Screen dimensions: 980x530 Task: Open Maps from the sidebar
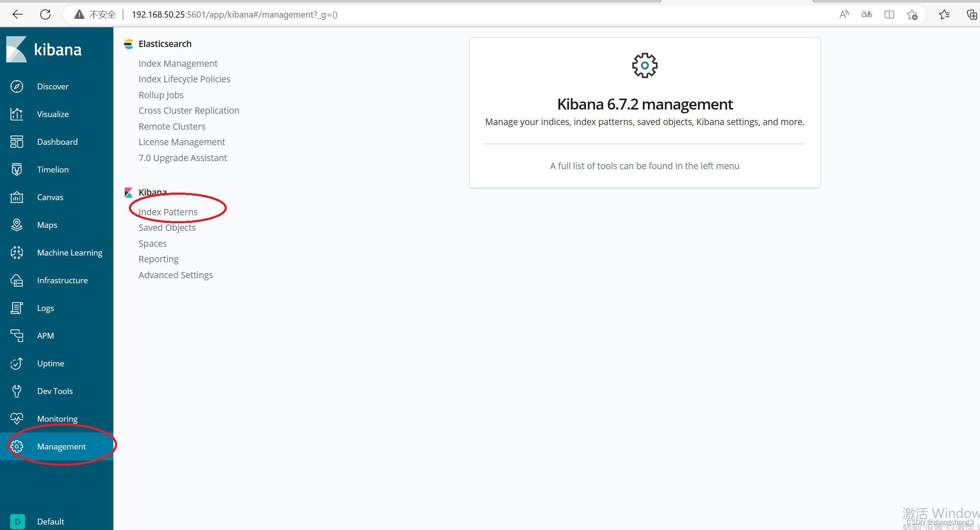[x=47, y=225]
